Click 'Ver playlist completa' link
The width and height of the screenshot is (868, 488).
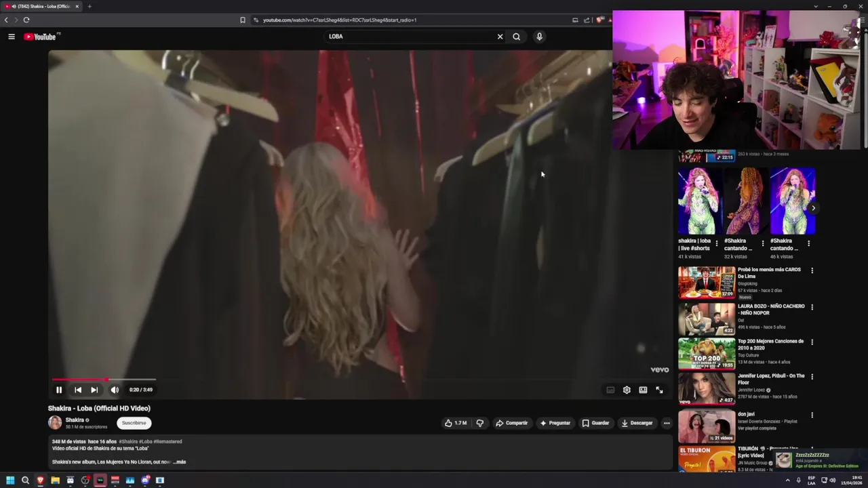(756, 428)
